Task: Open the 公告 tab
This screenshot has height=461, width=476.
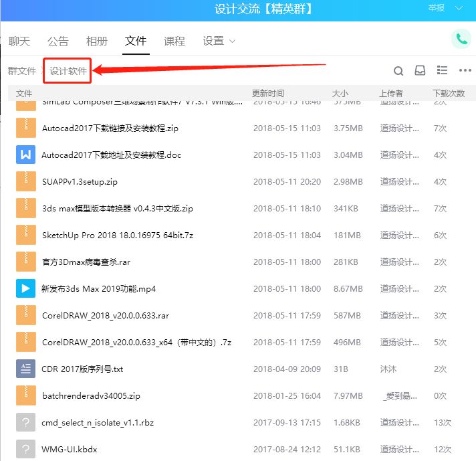Action: [x=58, y=41]
